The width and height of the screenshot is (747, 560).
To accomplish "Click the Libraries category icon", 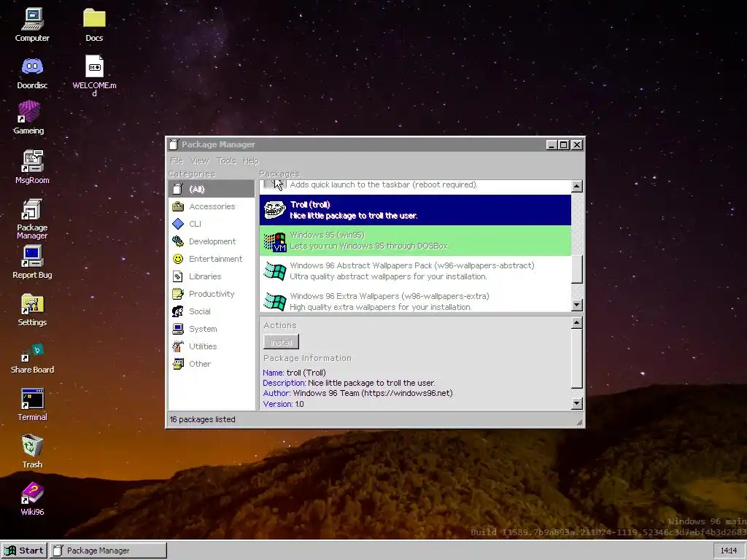I will pyautogui.click(x=178, y=276).
